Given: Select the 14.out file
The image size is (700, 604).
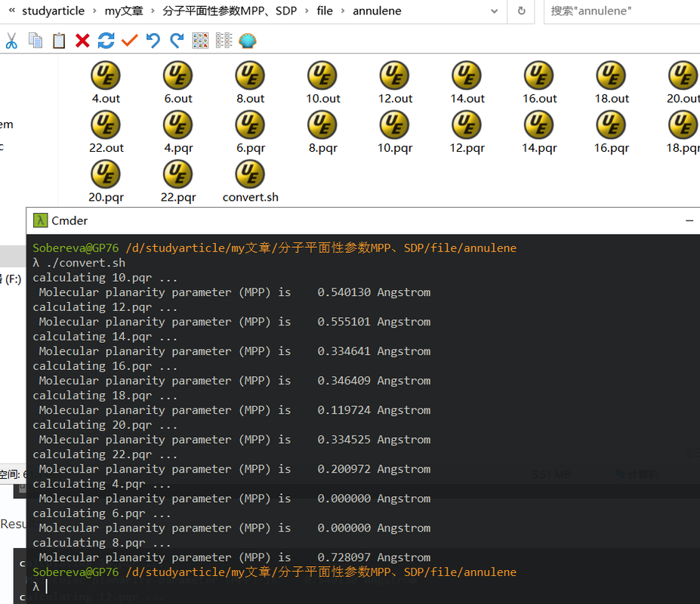Looking at the screenshot, I should (x=467, y=83).
